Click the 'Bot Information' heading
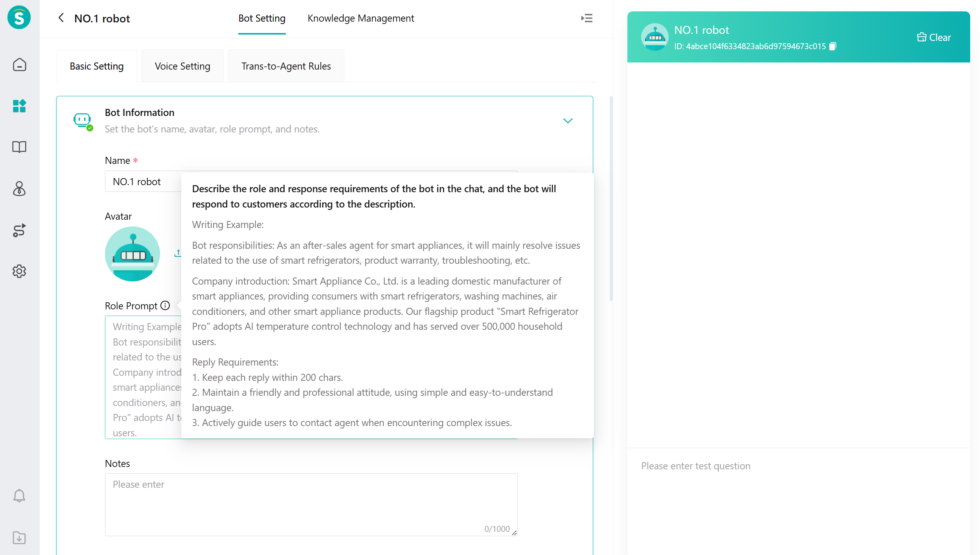 pyautogui.click(x=140, y=112)
